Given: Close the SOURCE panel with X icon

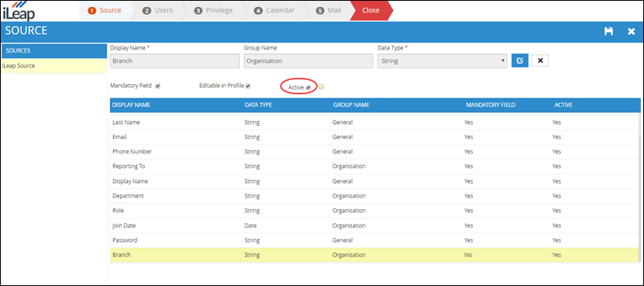Looking at the screenshot, I should coord(631,31).
